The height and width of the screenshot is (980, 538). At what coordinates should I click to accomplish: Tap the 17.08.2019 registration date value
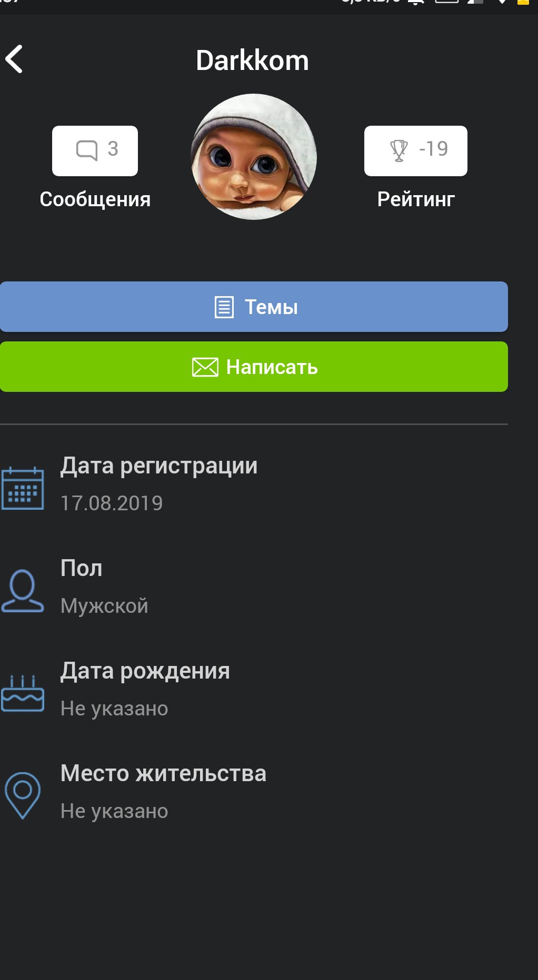tap(112, 503)
